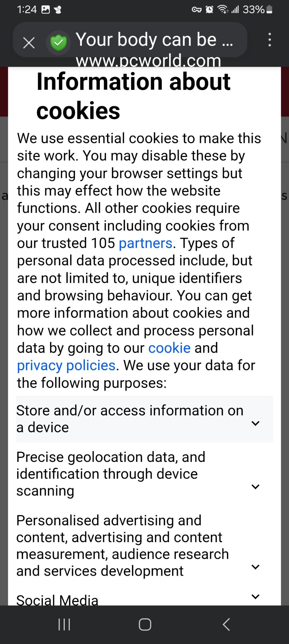
Task: Tap the Android recent apps button
Action: pyautogui.click(x=64, y=625)
